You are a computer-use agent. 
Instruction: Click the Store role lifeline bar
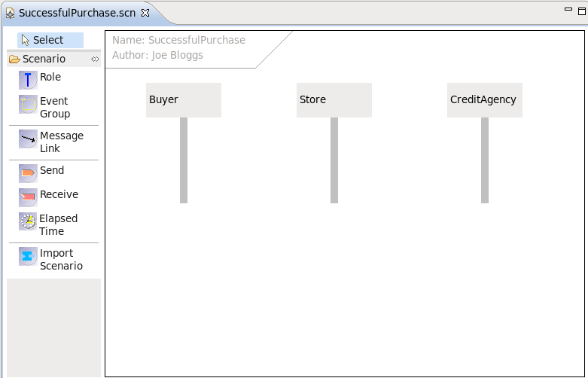click(334, 160)
